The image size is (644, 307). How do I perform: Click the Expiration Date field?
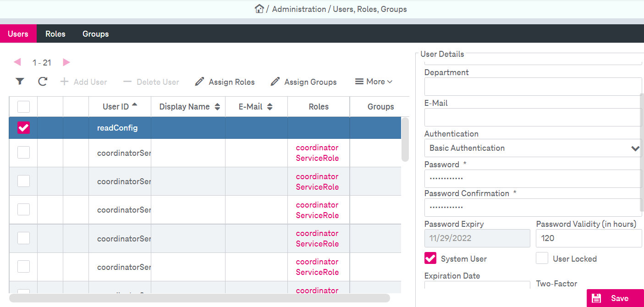[x=477, y=285]
